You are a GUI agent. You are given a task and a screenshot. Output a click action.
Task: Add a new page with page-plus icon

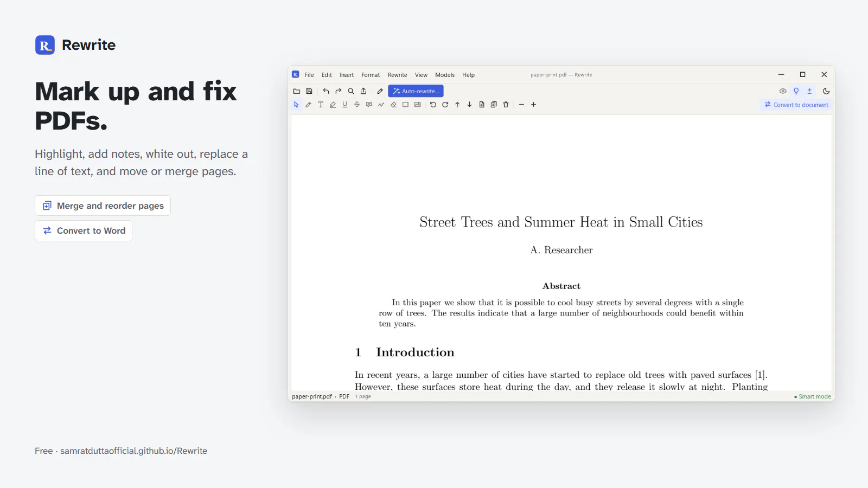(482, 105)
